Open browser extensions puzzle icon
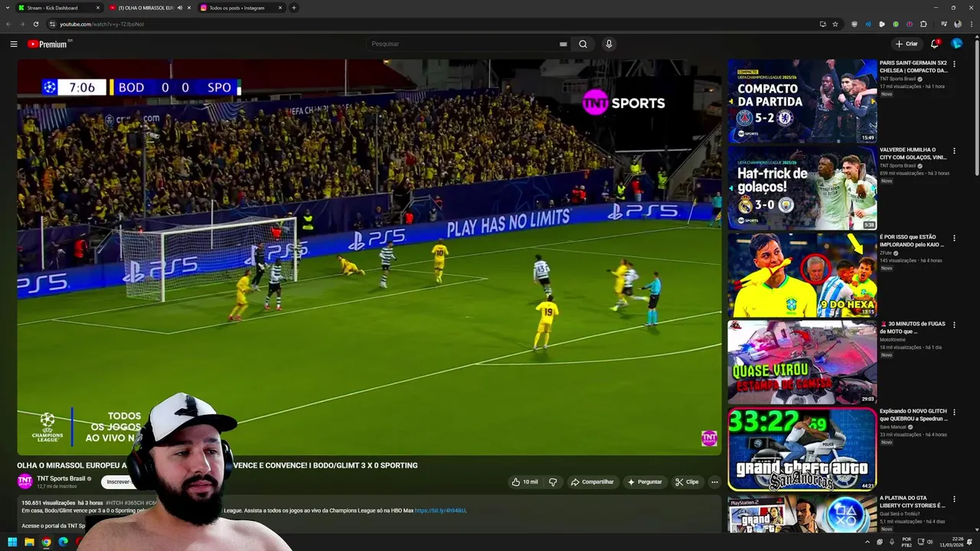The width and height of the screenshot is (980, 551). [923, 24]
